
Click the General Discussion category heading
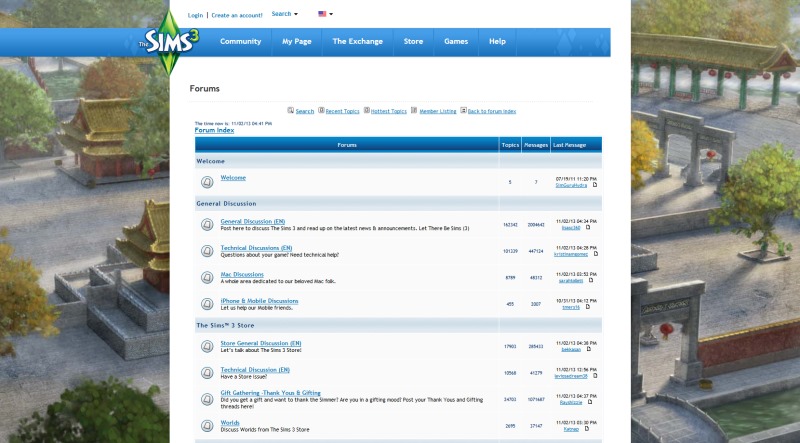[226, 204]
